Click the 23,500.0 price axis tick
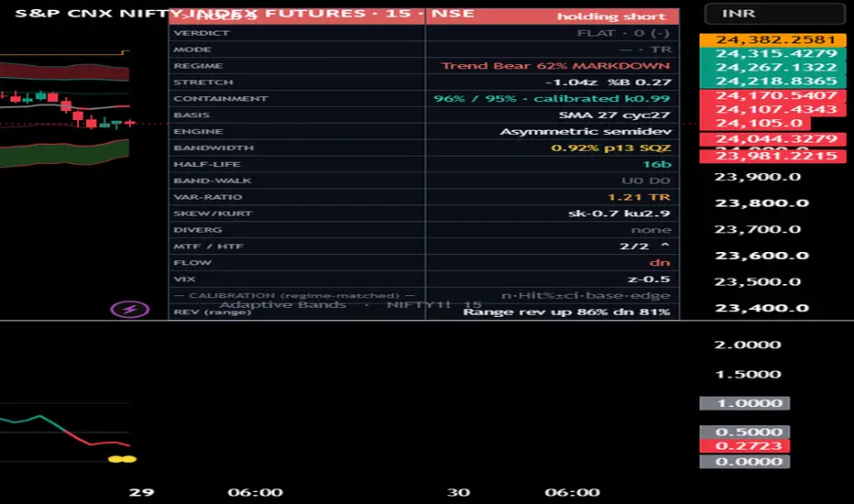Image resolution: width=854 pixels, height=504 pixels. click(x=758, y=281)
